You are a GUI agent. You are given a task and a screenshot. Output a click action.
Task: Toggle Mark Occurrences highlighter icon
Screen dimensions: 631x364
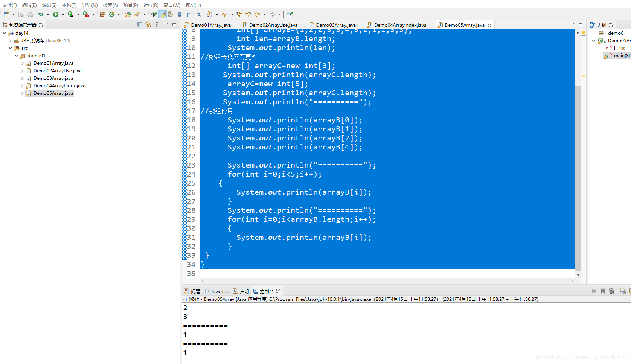162,14
